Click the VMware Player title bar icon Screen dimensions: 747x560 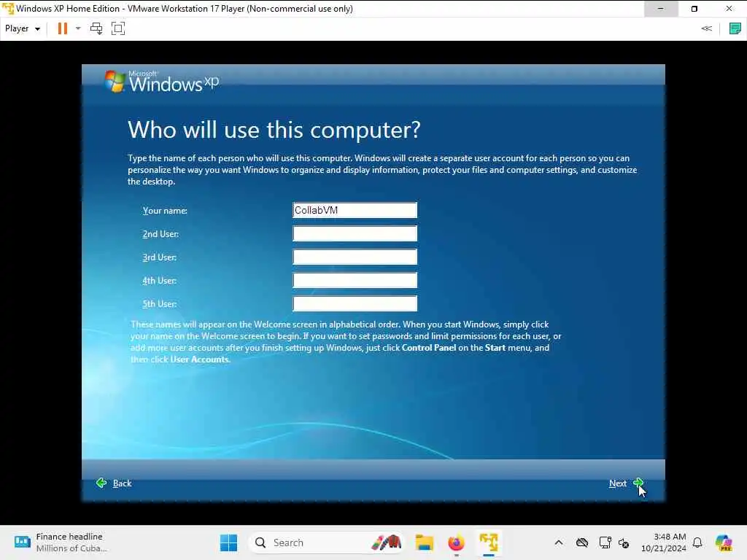pos(8,9)
